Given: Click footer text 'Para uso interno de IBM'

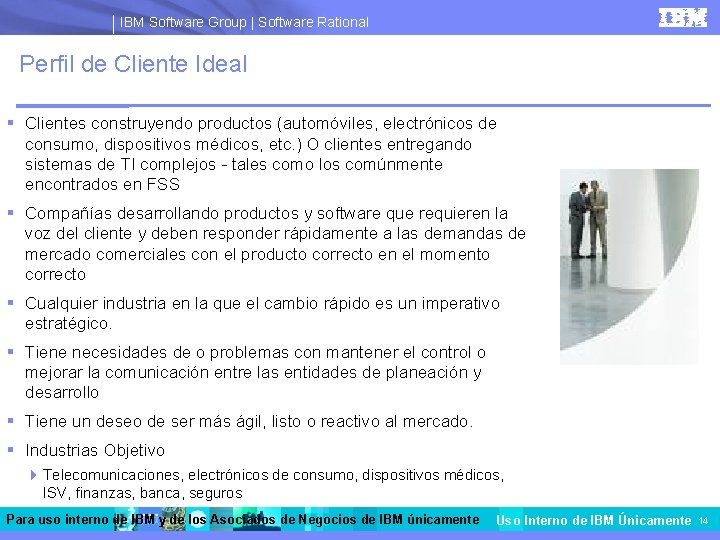Looking at the screenshot, I should coord(242,519).
